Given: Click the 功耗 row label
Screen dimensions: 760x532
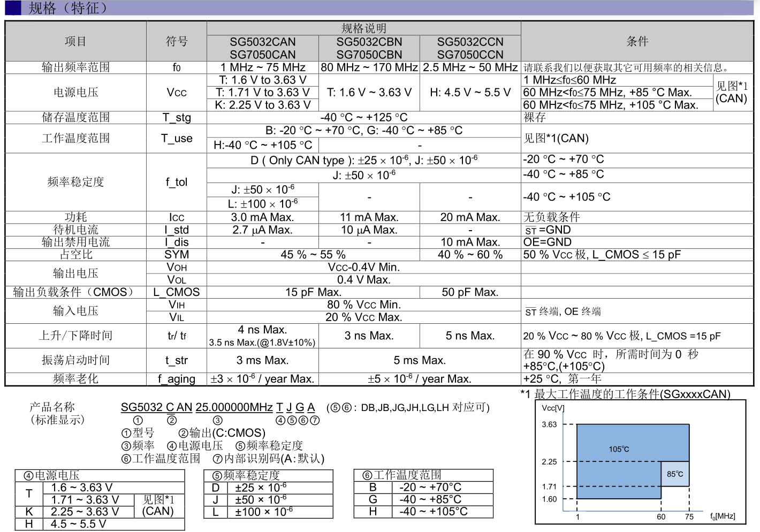Looking at the screenshot, I should 75,217.
